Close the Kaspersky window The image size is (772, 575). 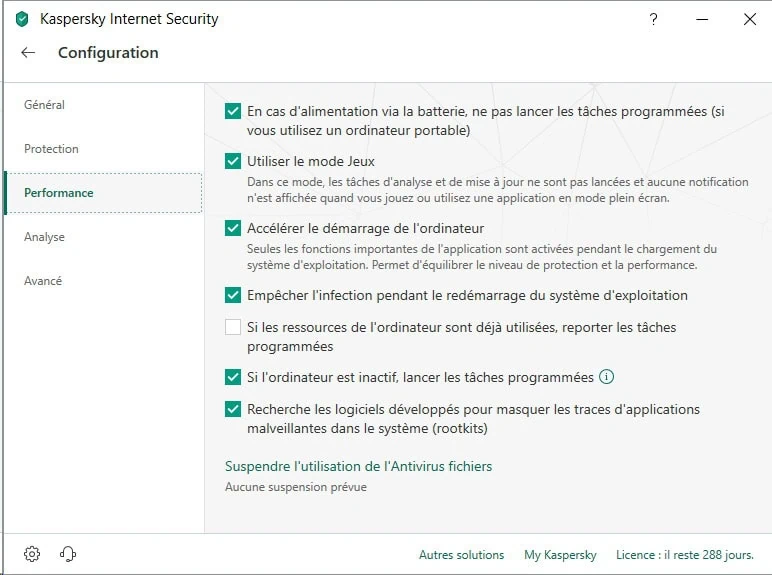749,19
